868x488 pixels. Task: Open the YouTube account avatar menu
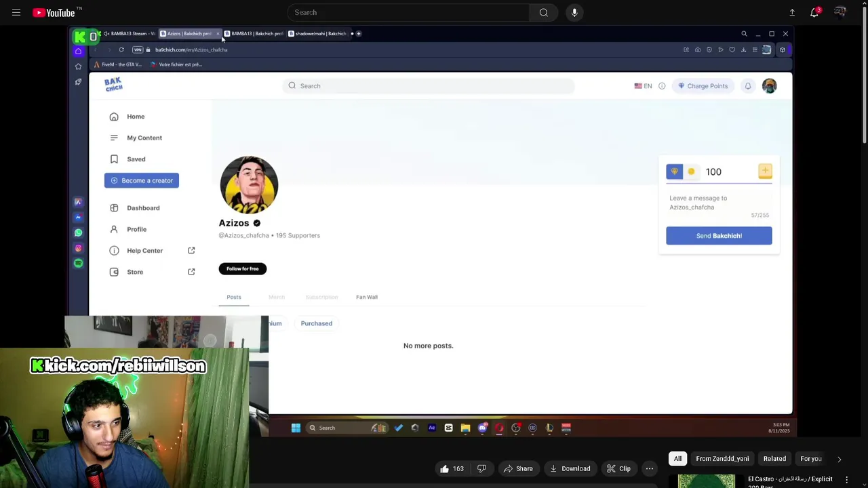[x=840, y=12]
